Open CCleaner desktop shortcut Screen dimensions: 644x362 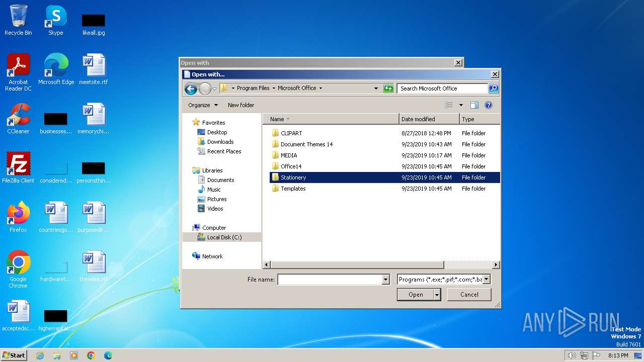(18, 119)
